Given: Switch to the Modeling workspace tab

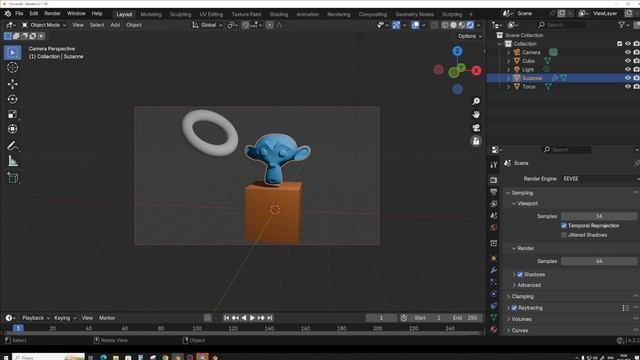Looking at the screenshot, I should coord(151,14).
